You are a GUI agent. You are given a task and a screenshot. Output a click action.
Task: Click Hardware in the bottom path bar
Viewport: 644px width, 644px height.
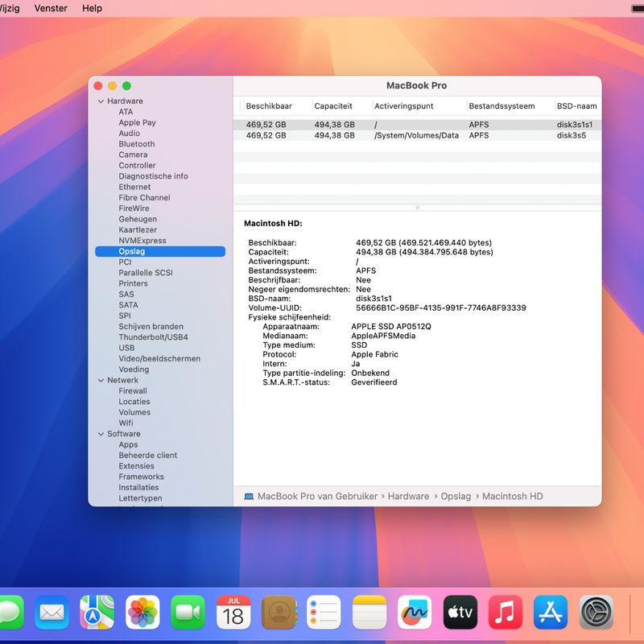[x=408, y=497]
